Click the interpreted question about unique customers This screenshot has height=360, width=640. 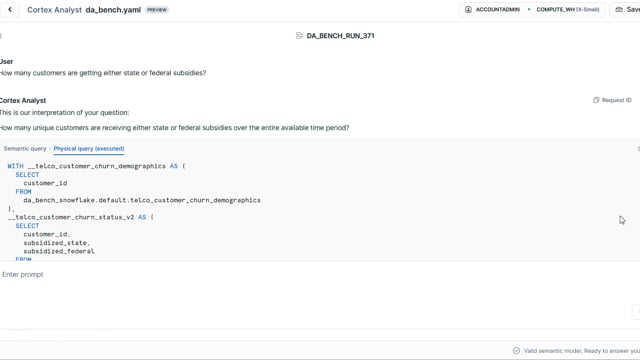[x=174, y=128]
